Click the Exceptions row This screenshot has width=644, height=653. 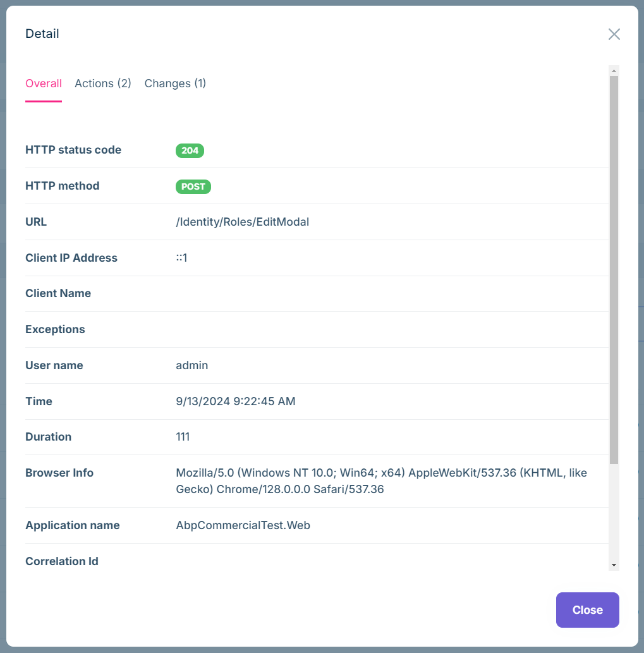pos(56,329)
